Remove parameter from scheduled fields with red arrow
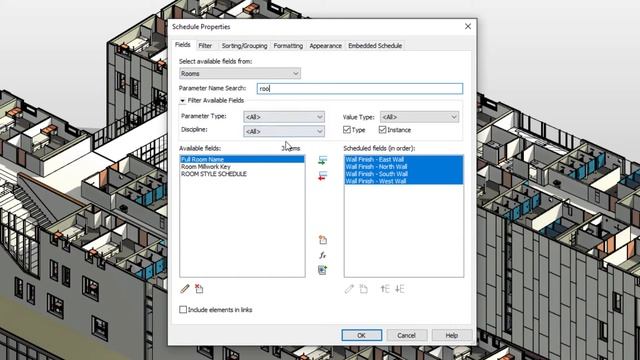Image resolution: width=640 pixels, height=360 pixels. click(x=322, y=176)
